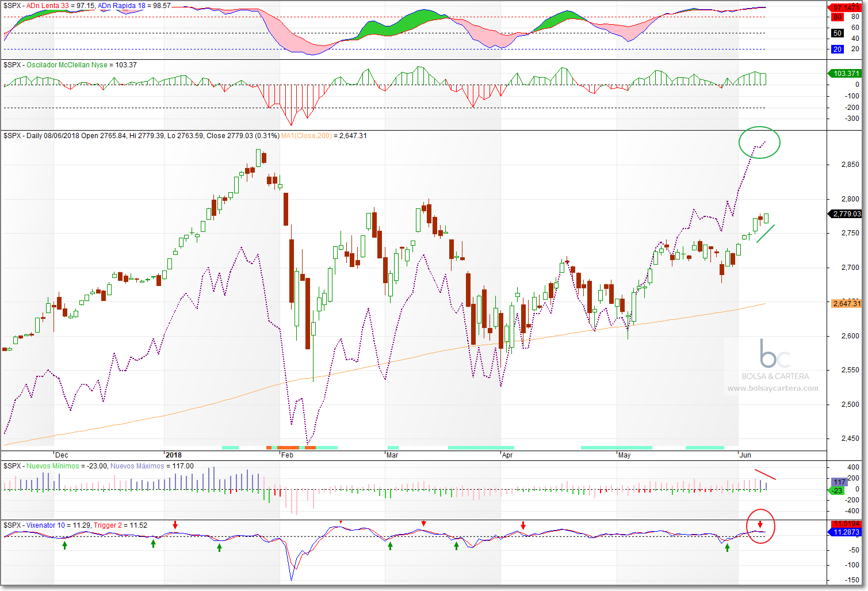Screen dimensions: 868x591
Task: Click the 2,450 price axis label
Action: [x=850, y=439]
